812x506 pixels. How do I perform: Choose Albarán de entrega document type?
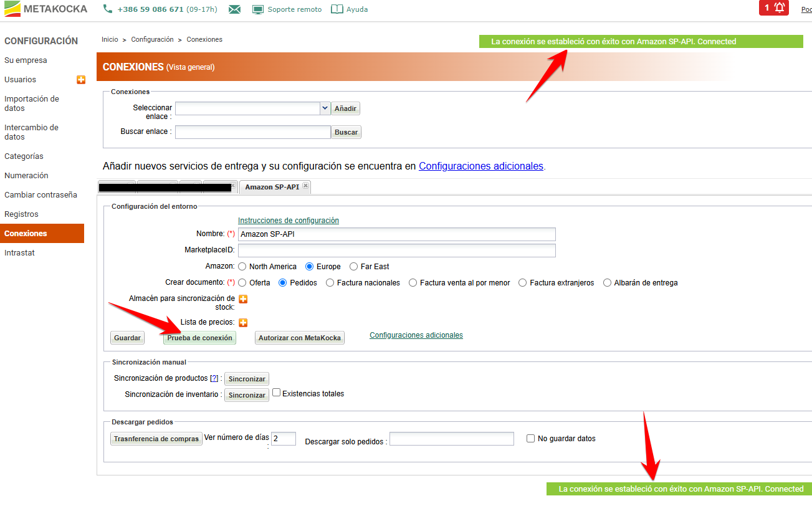(x=607, y=283)
